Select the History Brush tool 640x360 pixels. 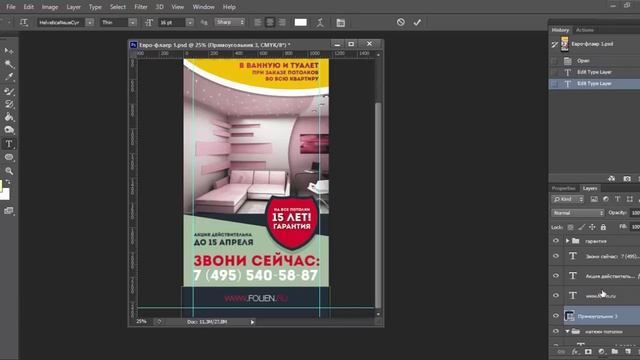point(9,104)
